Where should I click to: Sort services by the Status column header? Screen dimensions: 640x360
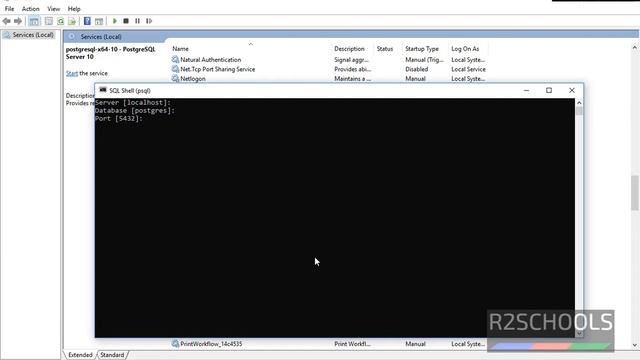(x=385, y=49)
